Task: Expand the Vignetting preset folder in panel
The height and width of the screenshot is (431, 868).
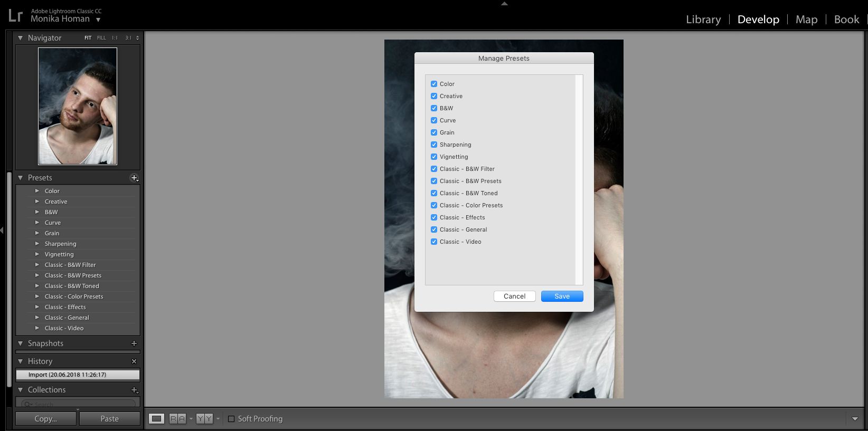Action: click(x=37, y=254)
